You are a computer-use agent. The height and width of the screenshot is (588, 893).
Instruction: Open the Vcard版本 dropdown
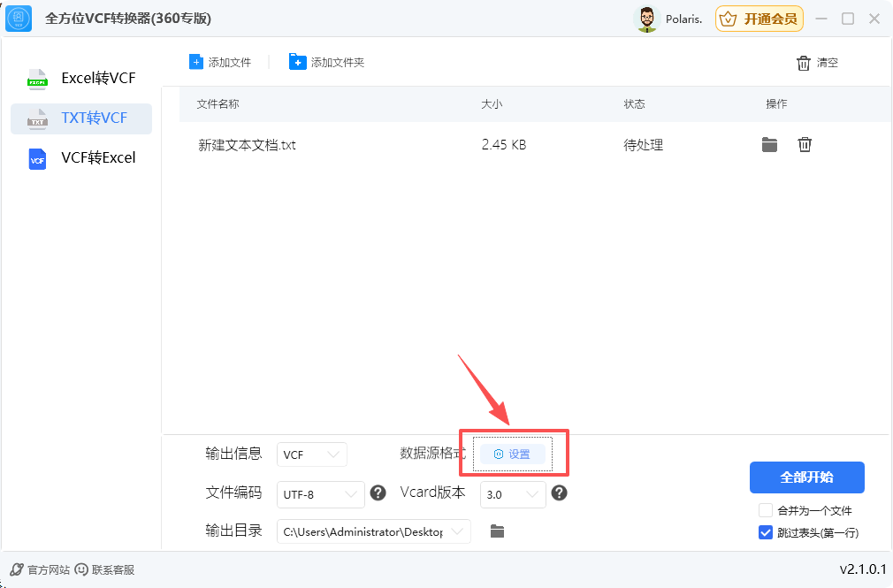click(x=513, y=495)
